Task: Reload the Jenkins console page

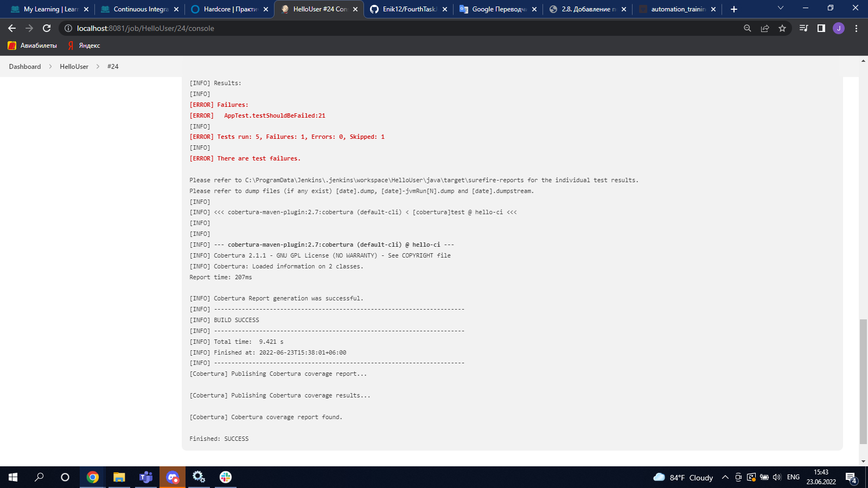Action: point(47,28)
